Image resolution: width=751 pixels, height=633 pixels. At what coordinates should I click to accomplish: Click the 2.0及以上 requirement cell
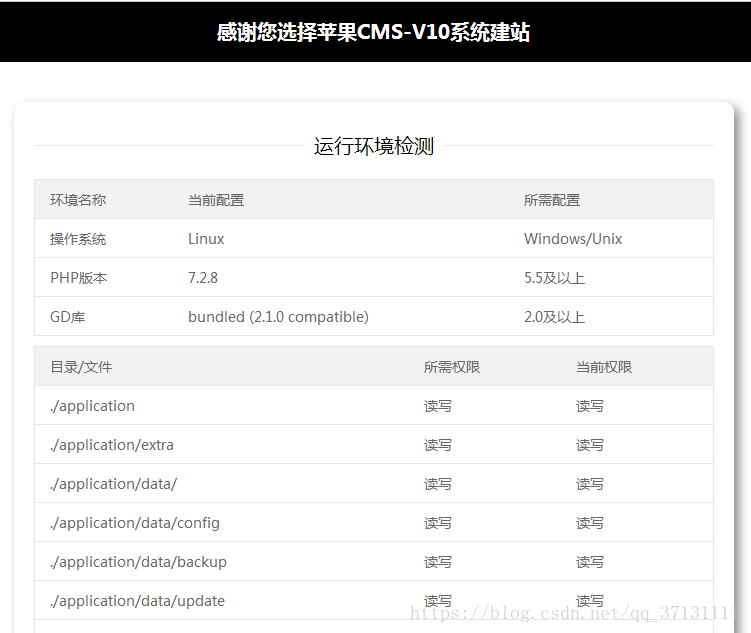pyautogui.click(x=554, y=317)
